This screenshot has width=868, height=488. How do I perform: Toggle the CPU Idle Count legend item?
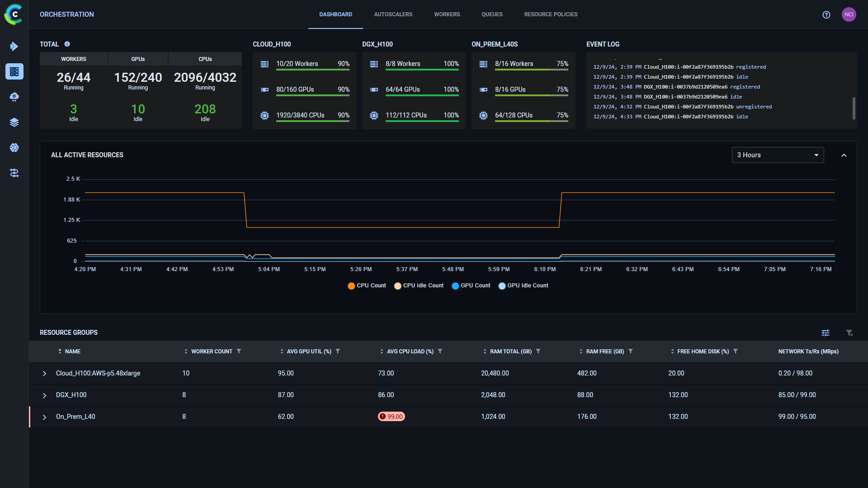pos(418,286)
